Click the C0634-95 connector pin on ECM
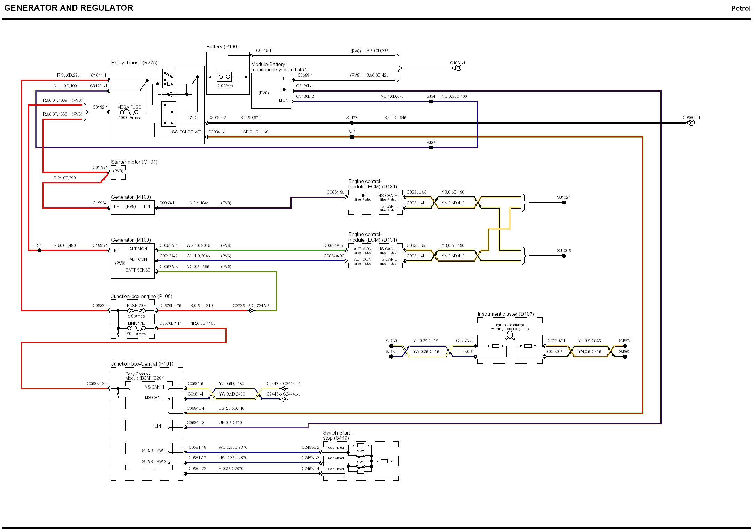This screenshot has height=532, width=756. tap(346, 197)
